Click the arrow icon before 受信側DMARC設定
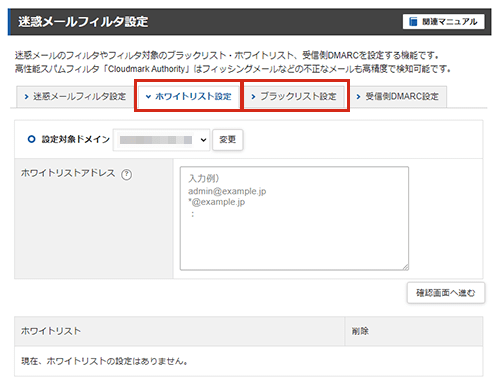 pos(358,97)
